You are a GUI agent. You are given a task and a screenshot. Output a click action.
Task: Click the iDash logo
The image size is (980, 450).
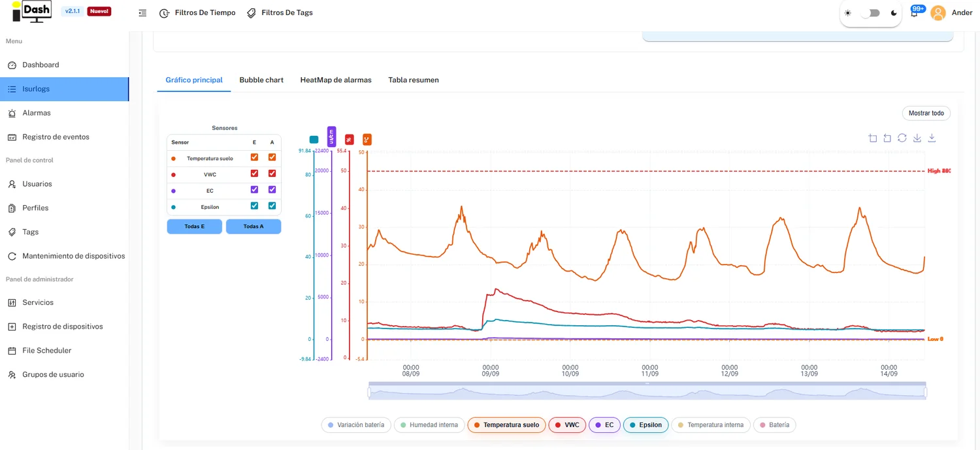pyautogui.click(x=32, y=12)
